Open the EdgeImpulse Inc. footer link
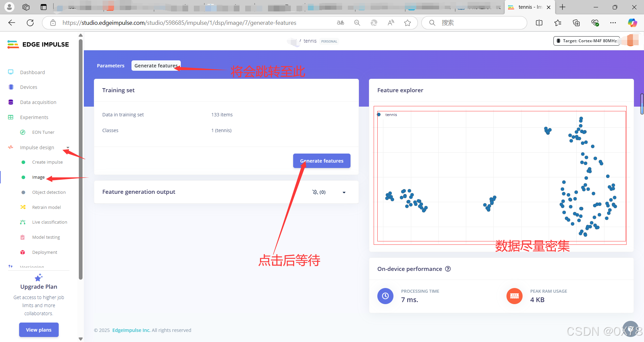The width and height of the screenshot is (644, 342). coord(131,330)
